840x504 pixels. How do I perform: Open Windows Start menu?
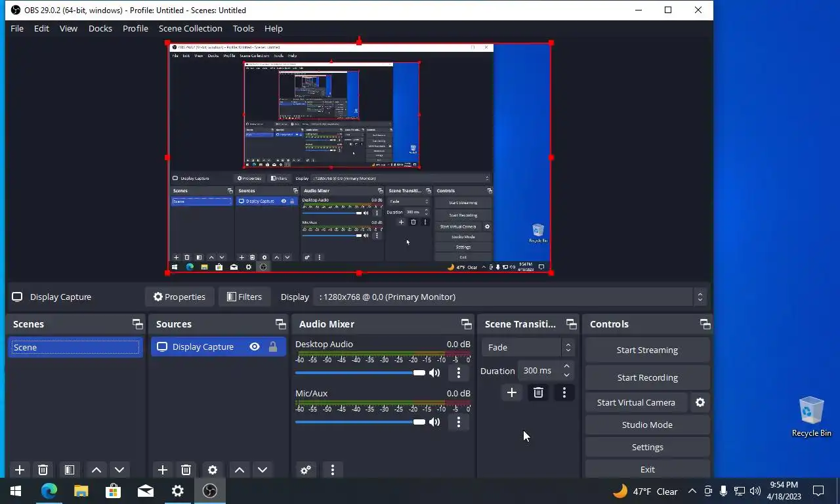pyautogui.click(x=16, y=491)
